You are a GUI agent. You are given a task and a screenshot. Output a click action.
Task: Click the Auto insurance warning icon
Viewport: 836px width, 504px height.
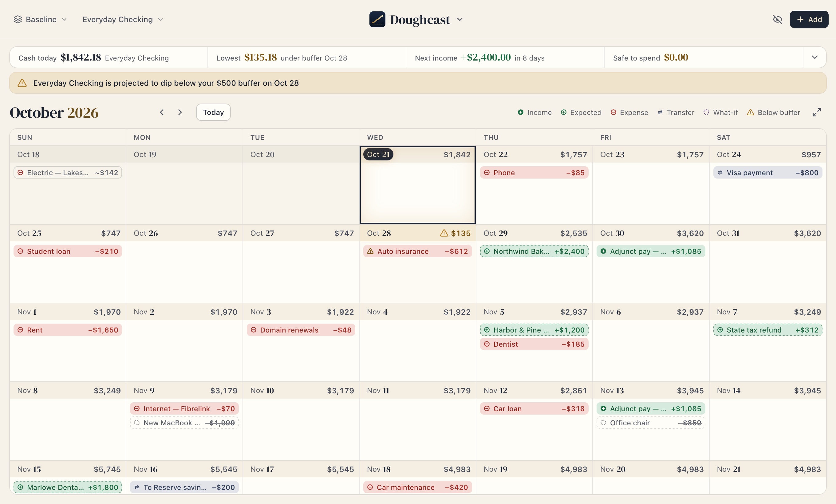[x=370, y=251]
